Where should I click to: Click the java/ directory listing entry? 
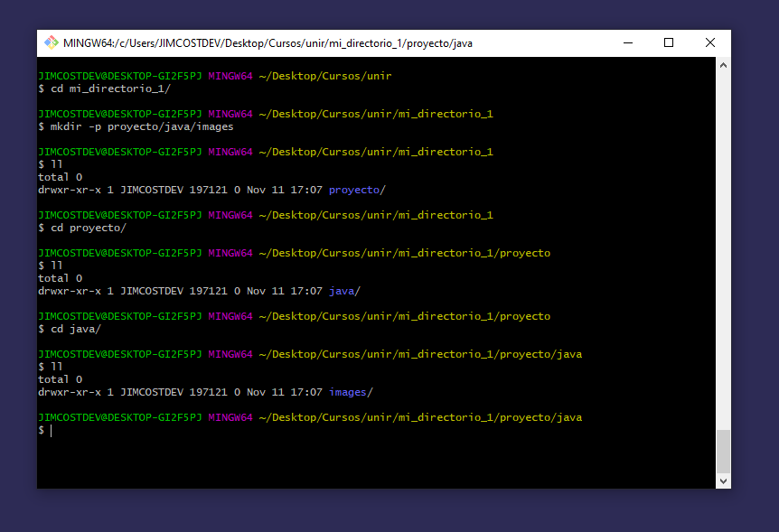pos(343,290)
